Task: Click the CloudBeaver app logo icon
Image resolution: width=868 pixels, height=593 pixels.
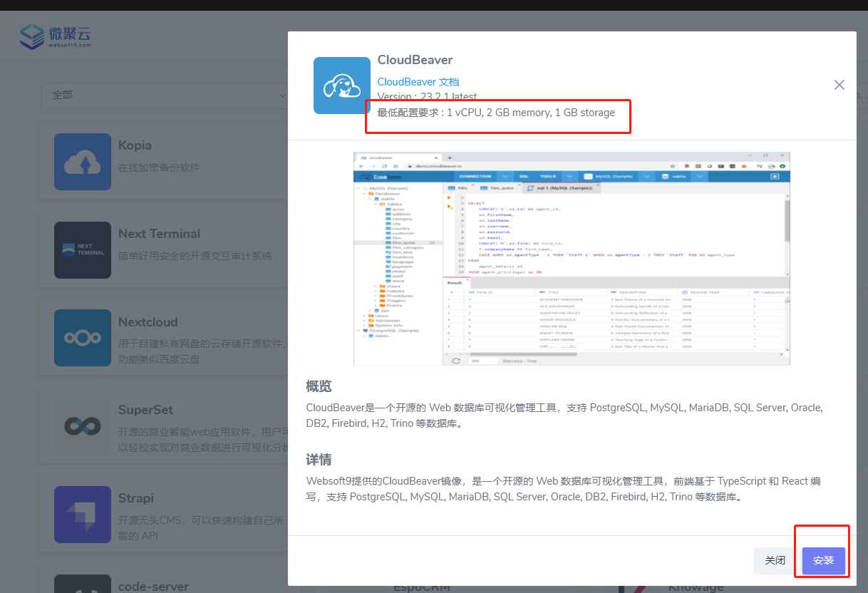Action: [x=342, y=86]
